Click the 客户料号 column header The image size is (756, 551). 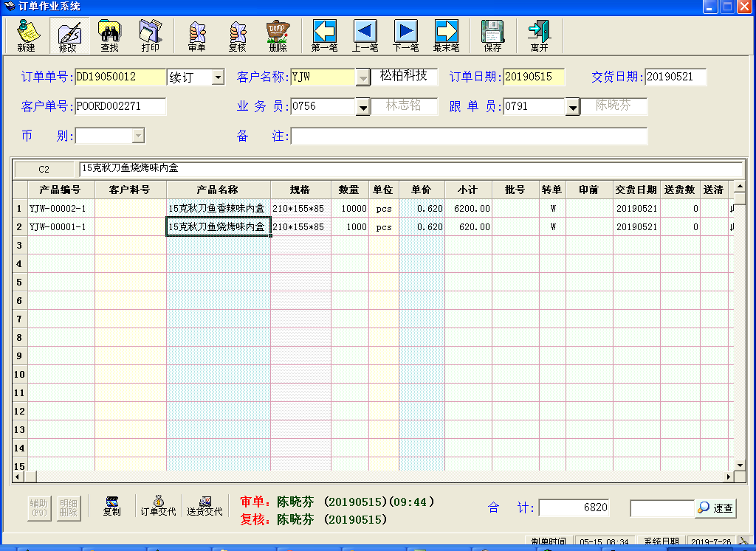pyautogui.click(x=131, y=190)
